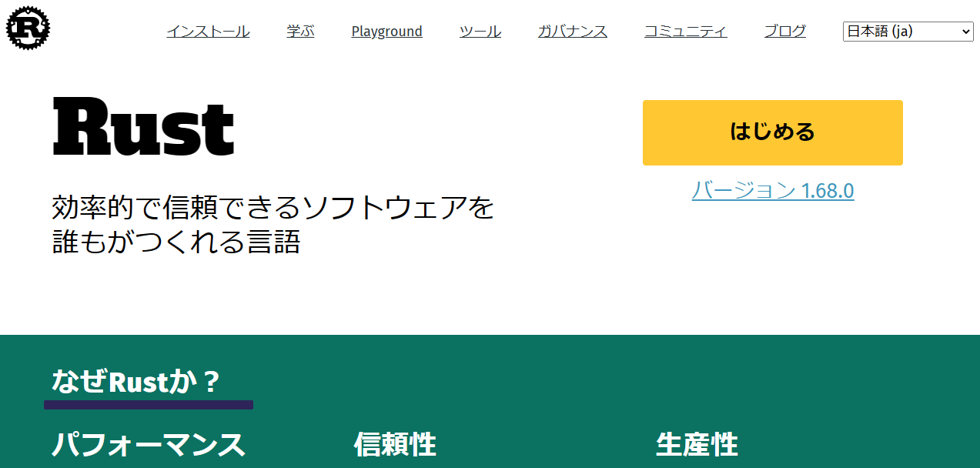Viewport: 980px width, 468px height.
Task: Go to the 学ぶ section
Action: click(300, 32)
